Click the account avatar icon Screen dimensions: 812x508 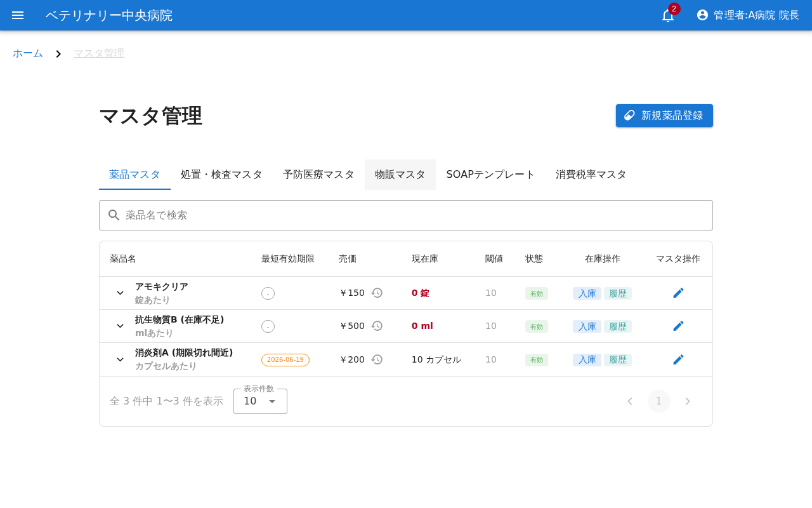coord(702,15)
